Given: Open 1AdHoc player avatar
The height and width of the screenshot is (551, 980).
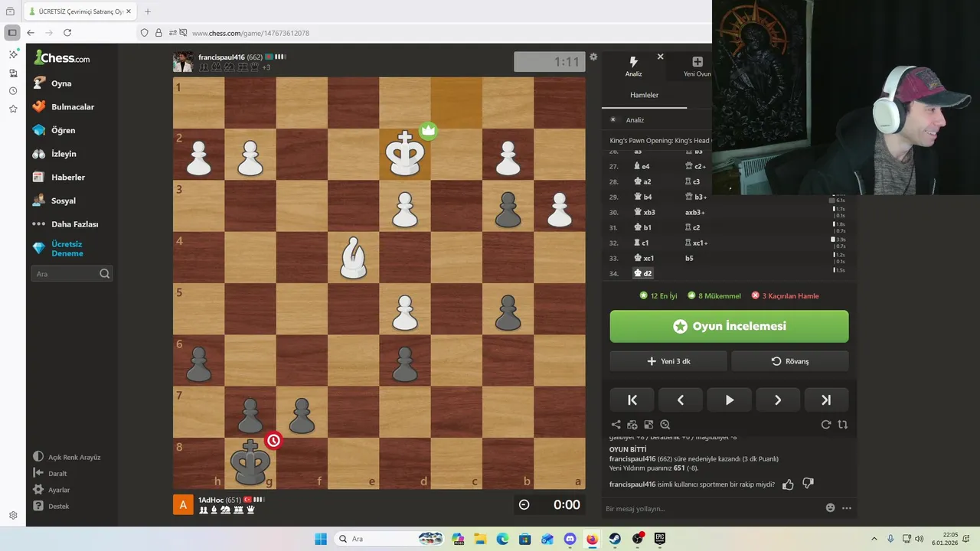Looking at the screenshot, I should click(x=183, y=504).
